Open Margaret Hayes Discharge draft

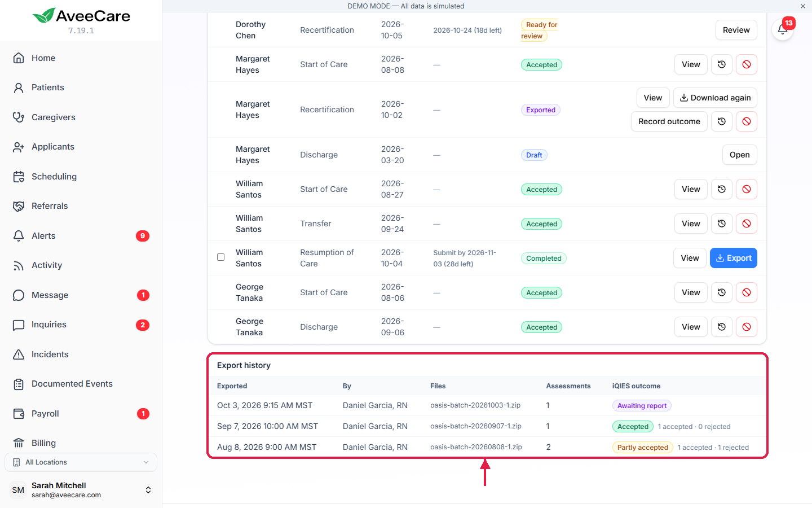pyautogui.click(x=740, y=155)
